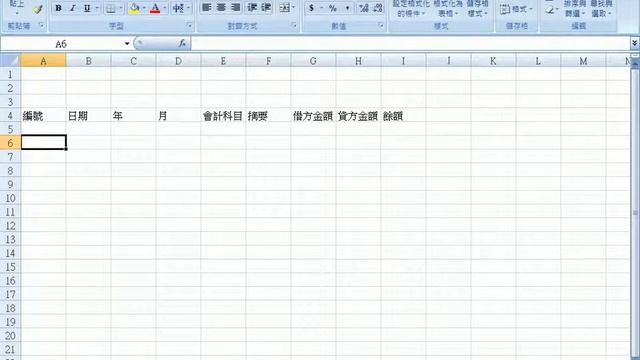
Task: Click cell containing 貸方金額
Action: (358, 116)
